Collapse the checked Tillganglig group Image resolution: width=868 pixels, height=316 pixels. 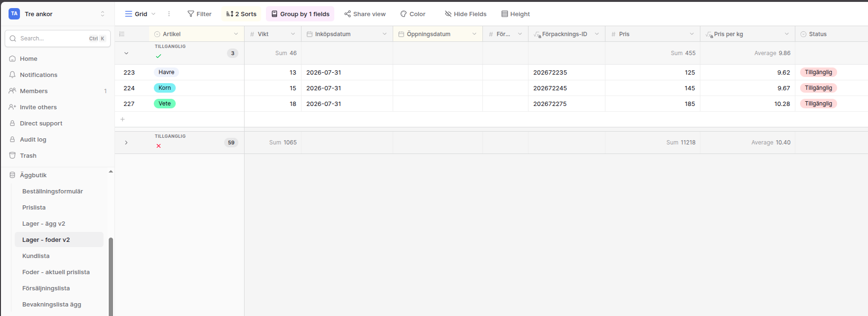coord(126,53)
